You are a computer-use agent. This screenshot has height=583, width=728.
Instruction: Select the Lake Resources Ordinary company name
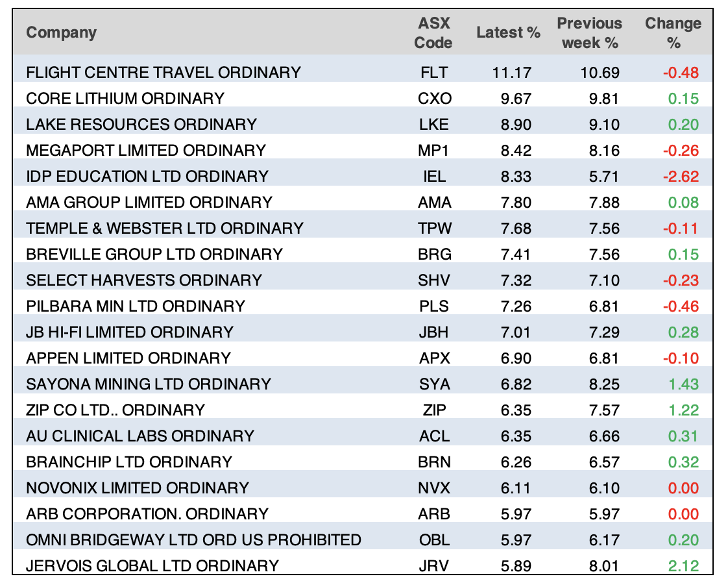click(141, 124)
